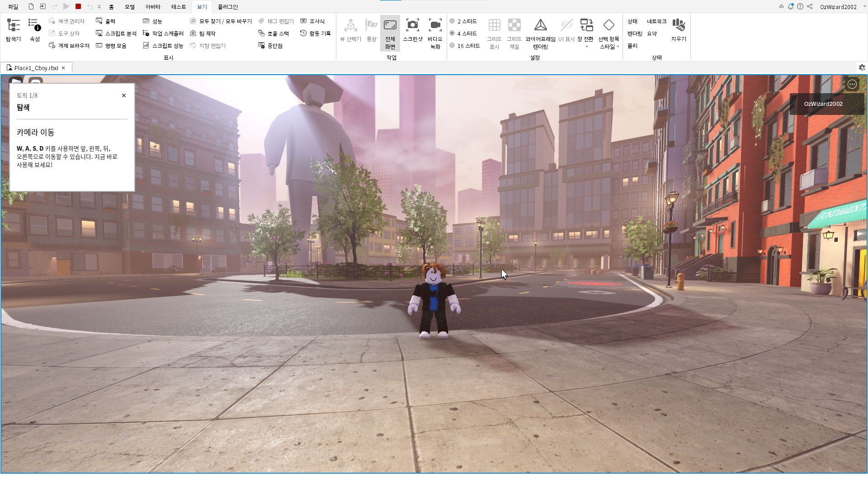The width and height of the screenshot is (868, 480).
Task: Open 모두 찾기 / 모두 바꾸기
Action: point(221,21)
